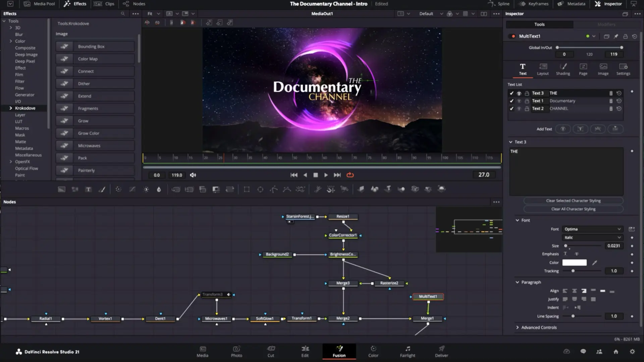Switch to the Color page
Screen dimensions: 644x362
(373, 351)
